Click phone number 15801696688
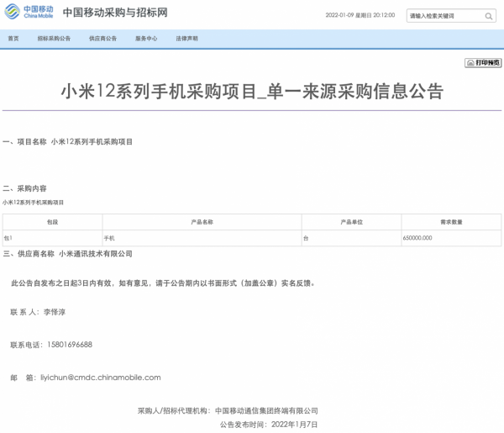 70,345
